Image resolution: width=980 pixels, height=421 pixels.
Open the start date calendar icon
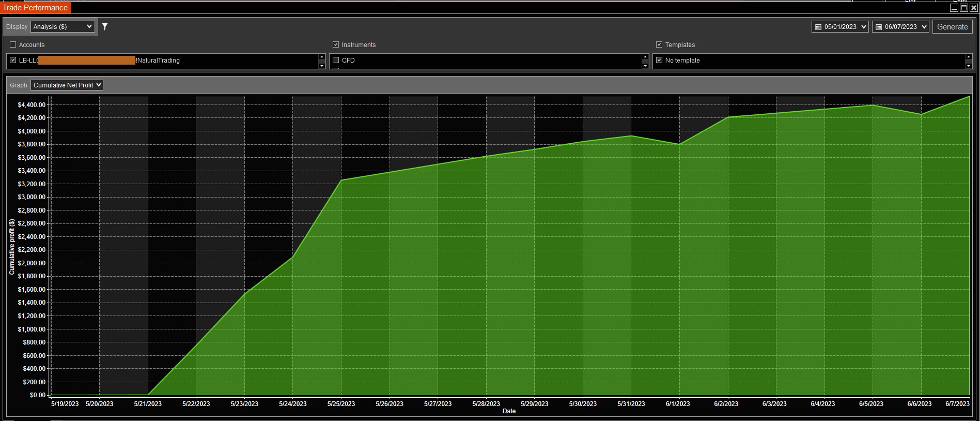(818, 27)
